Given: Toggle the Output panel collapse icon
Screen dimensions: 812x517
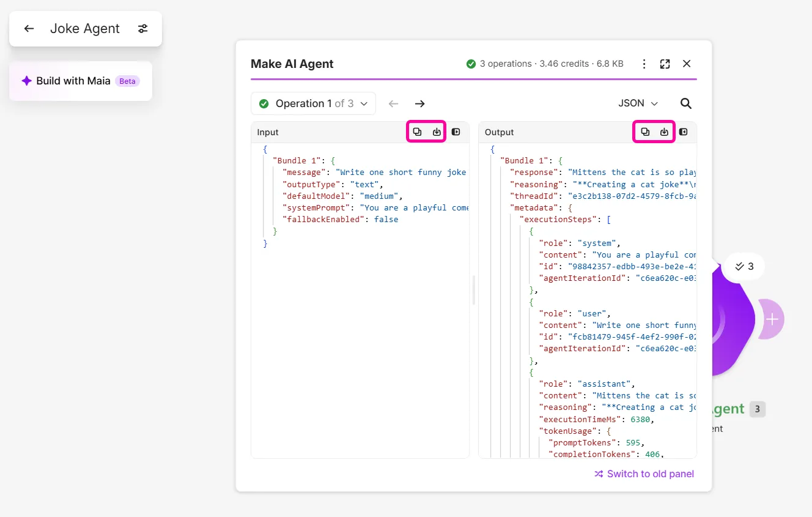Looking at the screenshot, I should 684,132.
